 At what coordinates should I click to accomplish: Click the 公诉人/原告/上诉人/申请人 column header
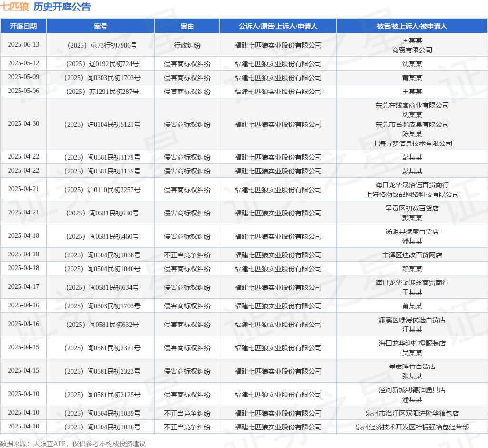(278, 26)
